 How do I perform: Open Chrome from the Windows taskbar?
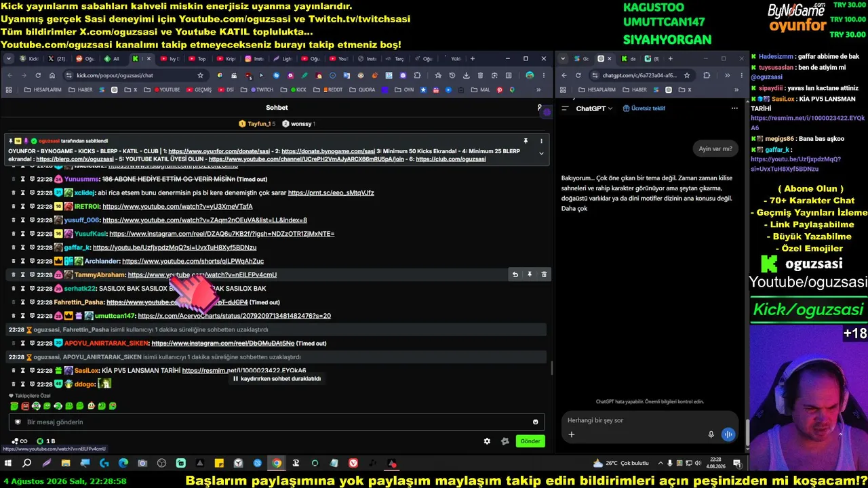pyautogui.click(x=277, y=464)
